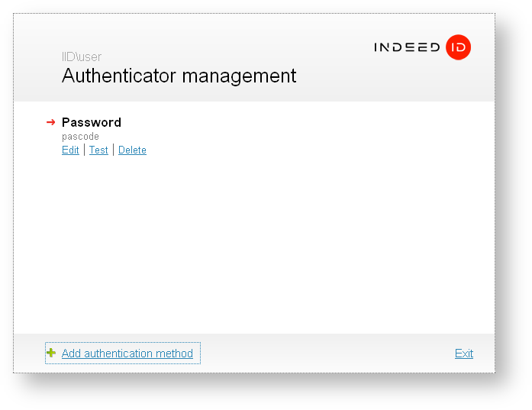Edit the Password authenticator

(70, 150)
